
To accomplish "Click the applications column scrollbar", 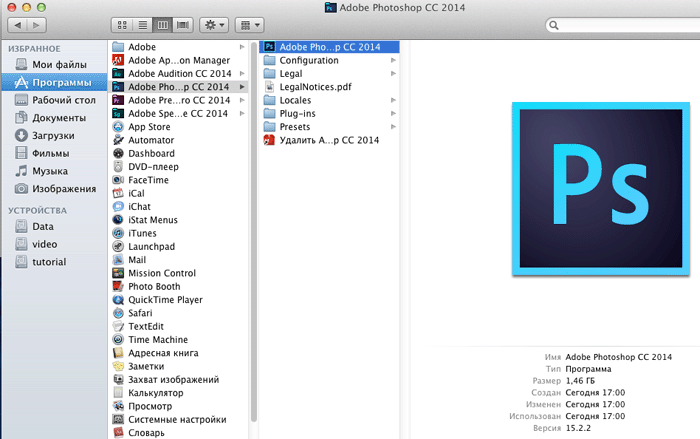I will [x=254, y=232].
